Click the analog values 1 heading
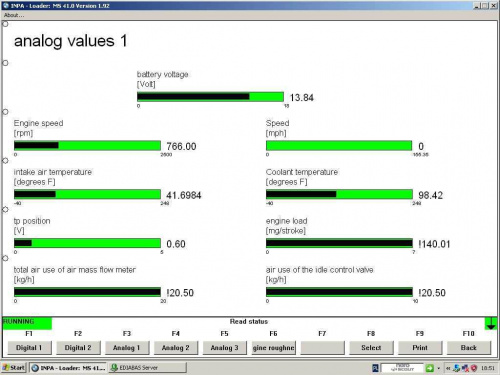The image size is (500, 375). pyautogui.click(x=71, y=41)
